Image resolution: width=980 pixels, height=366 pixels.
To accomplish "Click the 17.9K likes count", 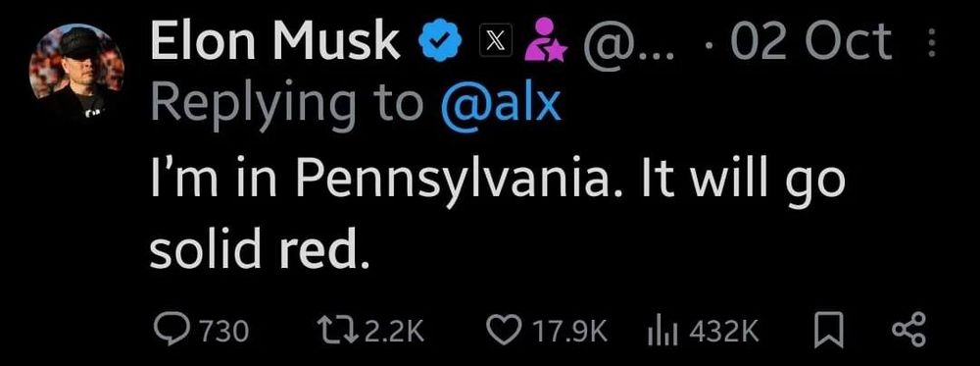I will pos(566,331).
